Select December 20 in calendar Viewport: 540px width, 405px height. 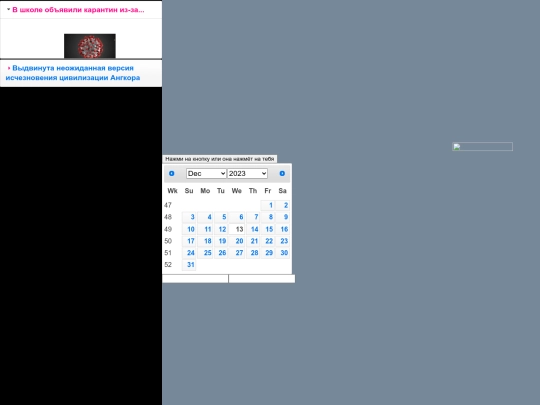(237, 241)
